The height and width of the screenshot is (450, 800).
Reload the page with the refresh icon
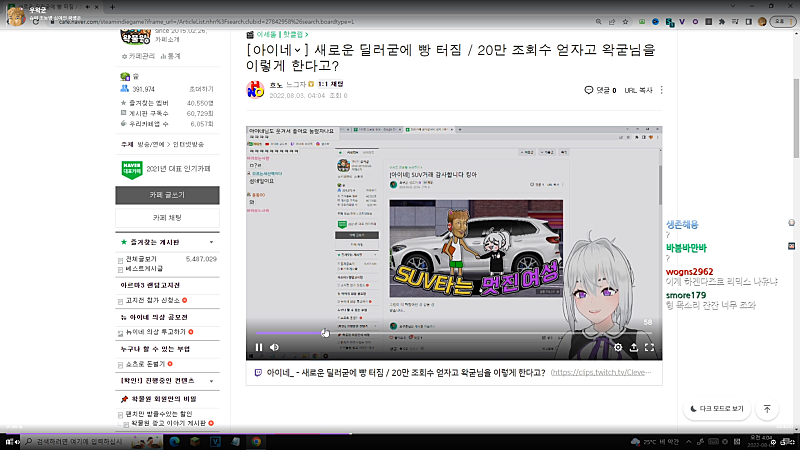tap(36, 22)
